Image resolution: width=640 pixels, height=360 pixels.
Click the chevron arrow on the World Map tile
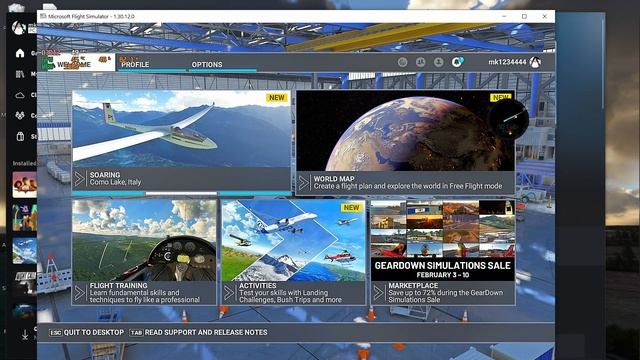coord(303,183)
